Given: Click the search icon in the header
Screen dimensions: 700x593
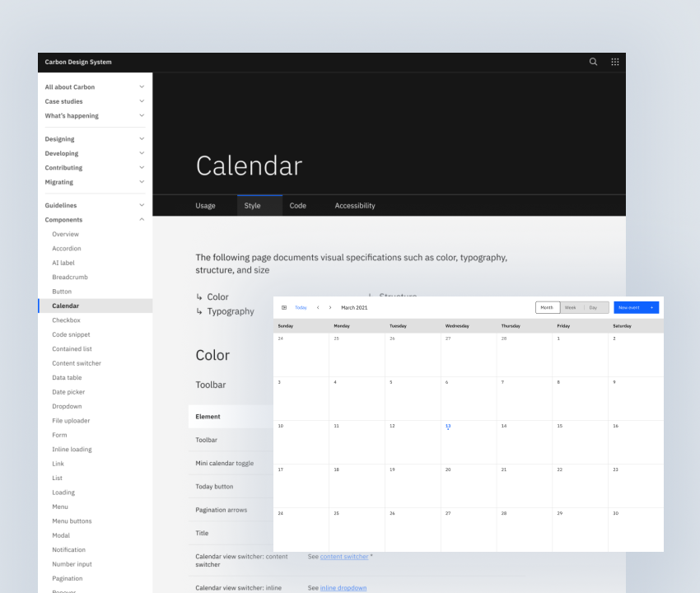Looking at the screenshot, I should coord(593,62).
